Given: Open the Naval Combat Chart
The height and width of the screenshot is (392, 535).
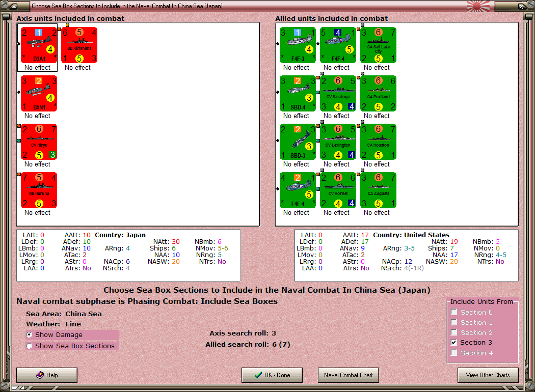Looking at the screenshot, I should (x=349, y=375).
